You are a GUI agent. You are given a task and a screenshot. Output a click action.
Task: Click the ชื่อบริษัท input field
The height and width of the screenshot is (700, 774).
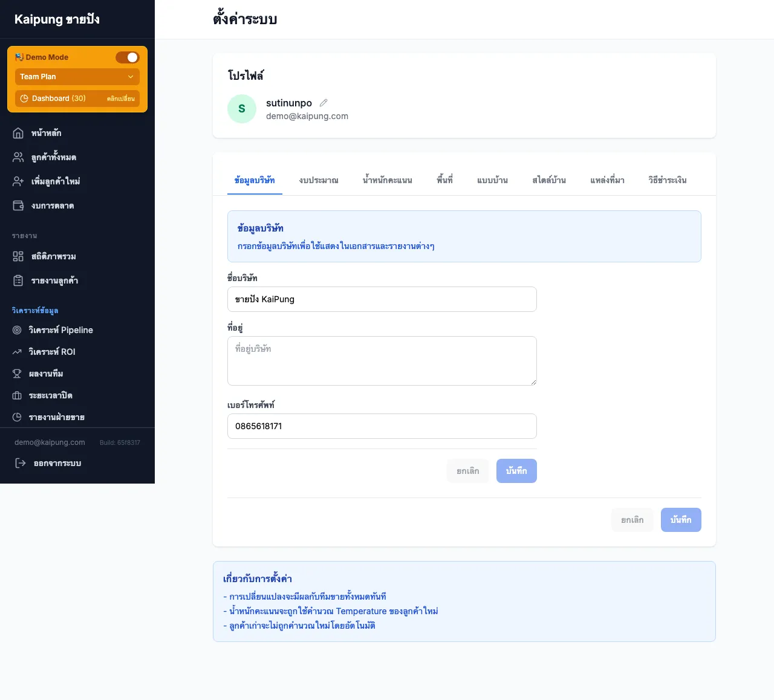click(x=382, y=299)
